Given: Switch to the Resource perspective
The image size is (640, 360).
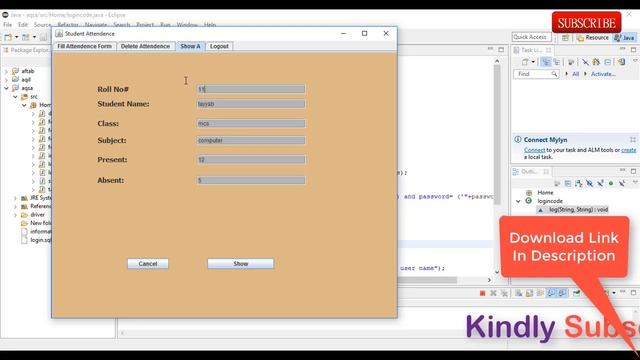Looking at the screenshot, I should [593, 38].
